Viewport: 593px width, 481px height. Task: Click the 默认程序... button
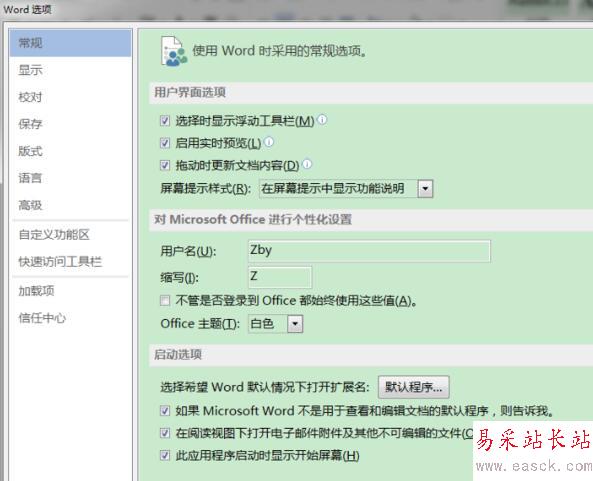[414, 387]
